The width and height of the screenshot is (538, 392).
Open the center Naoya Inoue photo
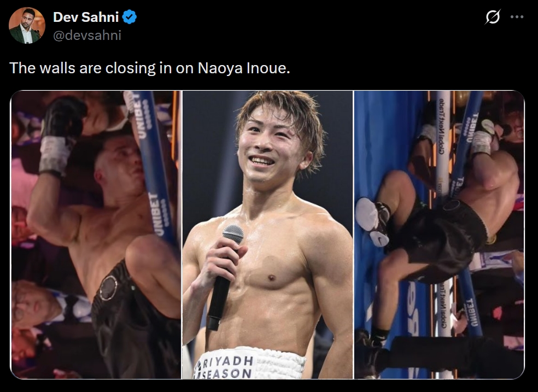click(267, 235)
